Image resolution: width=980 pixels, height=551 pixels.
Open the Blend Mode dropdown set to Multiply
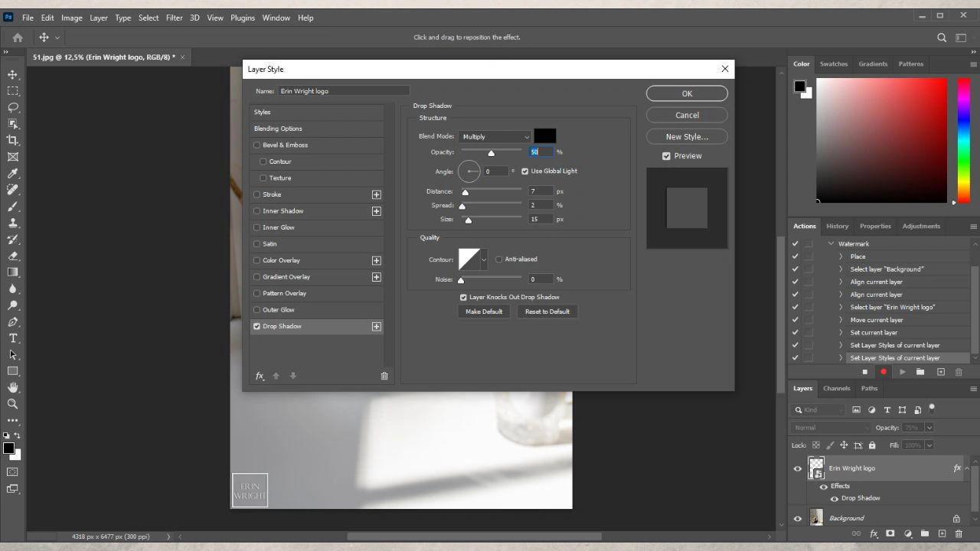pos(495,137)
